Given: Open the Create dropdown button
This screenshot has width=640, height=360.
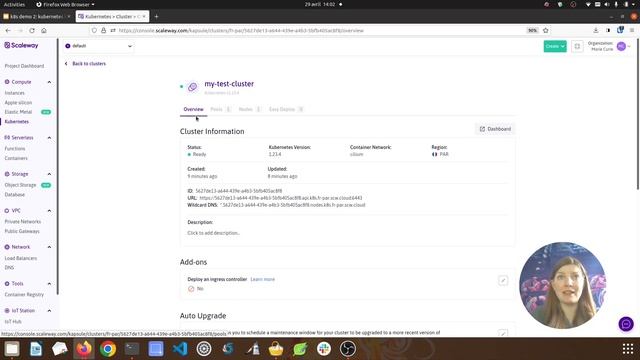Looking at the screenshot, I should point(555,47).
